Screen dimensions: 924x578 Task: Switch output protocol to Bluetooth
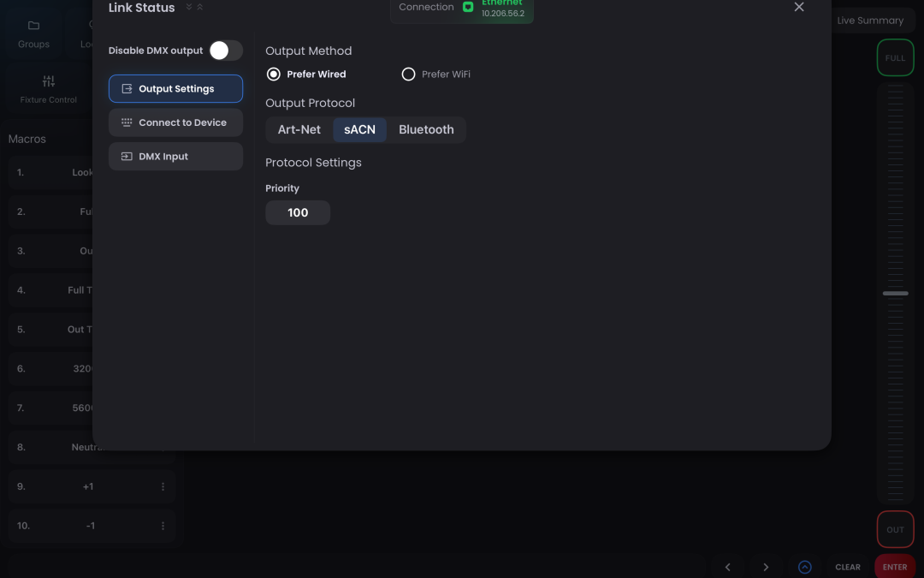click(x=426, y=130)
